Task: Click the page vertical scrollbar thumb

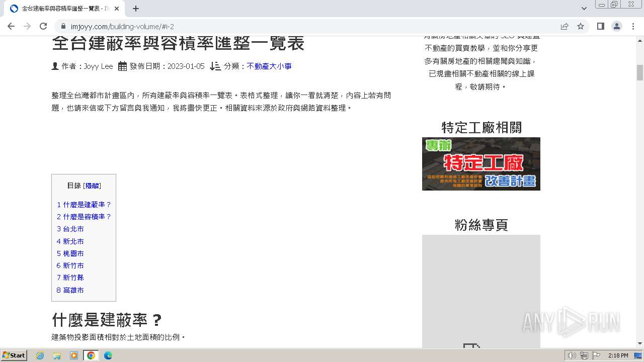Action: [640, 72]
